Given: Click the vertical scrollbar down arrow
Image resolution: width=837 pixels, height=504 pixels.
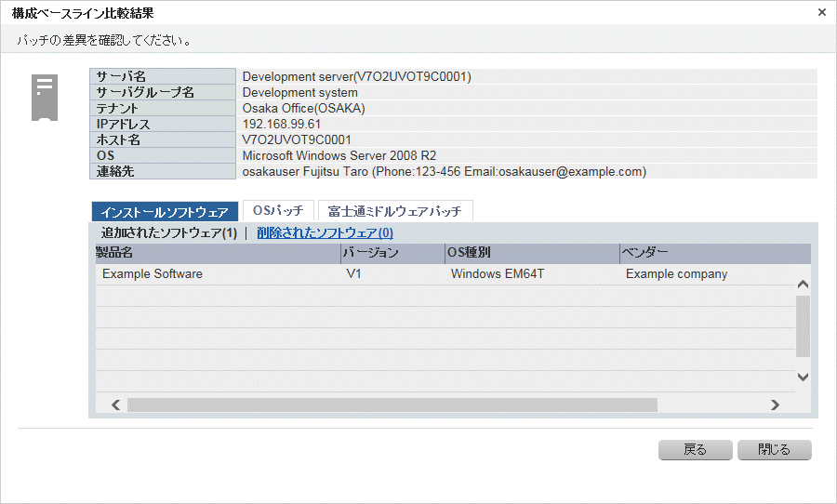Looking at the screenshot, I should pos(804,377).
